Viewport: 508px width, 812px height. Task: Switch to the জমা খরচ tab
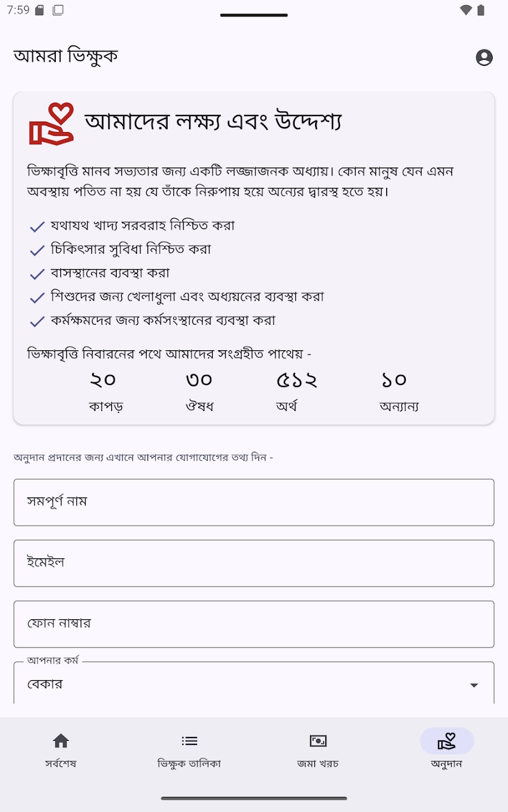(x=318, y=750)
